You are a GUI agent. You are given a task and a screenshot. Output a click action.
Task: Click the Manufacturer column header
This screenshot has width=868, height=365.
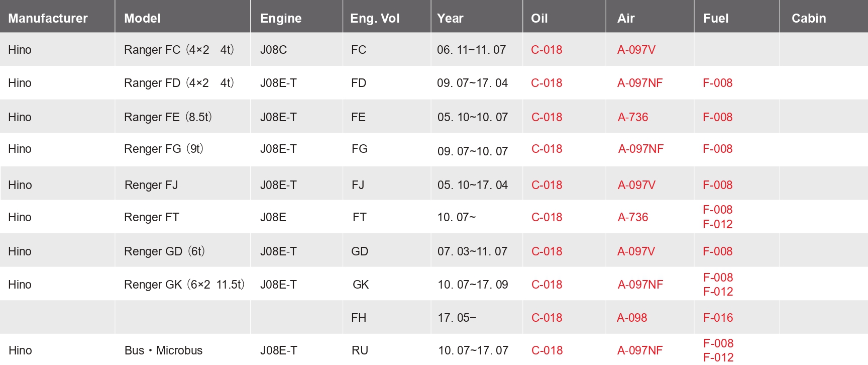coord(48,19)
